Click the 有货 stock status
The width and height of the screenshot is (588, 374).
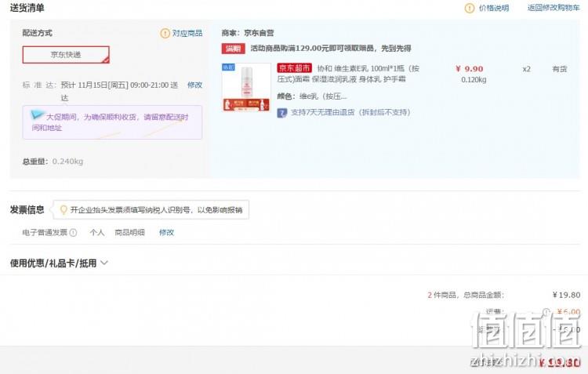pyautogui.click(x=560, y=69)
